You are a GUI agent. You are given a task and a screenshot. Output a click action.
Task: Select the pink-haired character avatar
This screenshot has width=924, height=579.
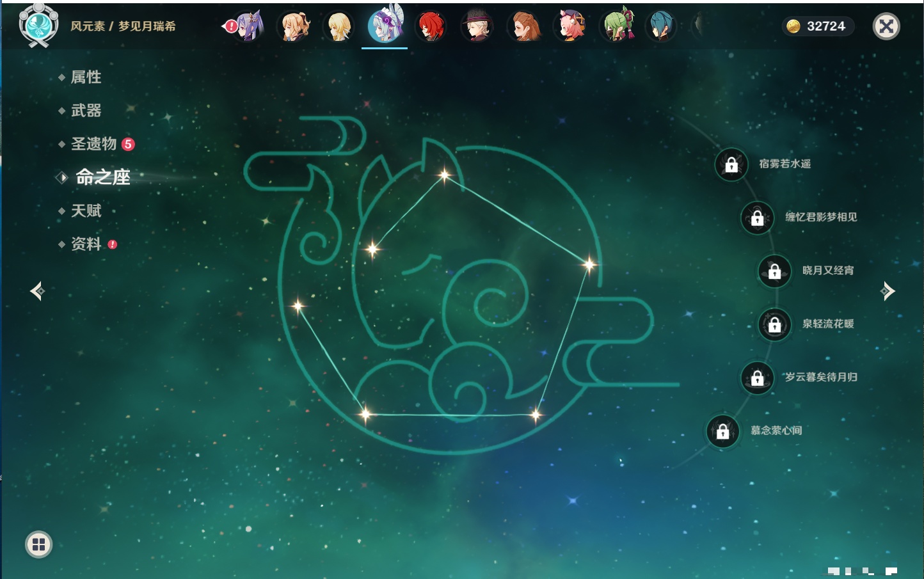(570, 26)
